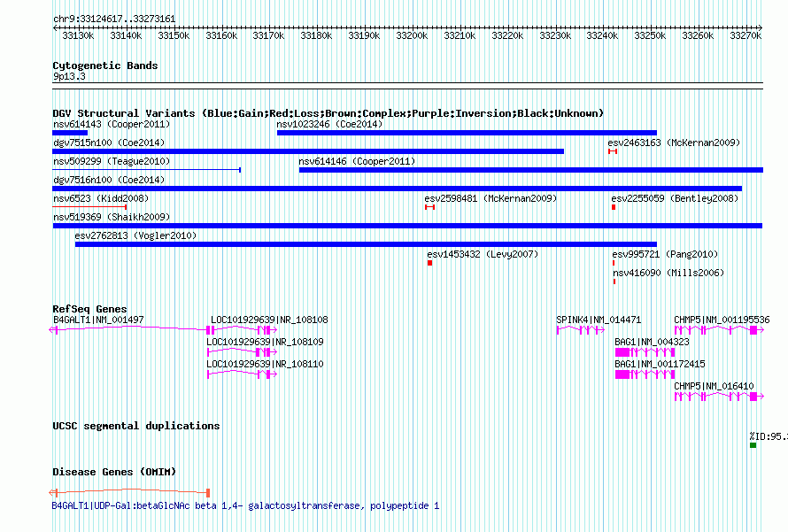Viewport: 788px width, 532px height.
Task: Click the green segmental duplication block
Action: (x=753, y=445)
